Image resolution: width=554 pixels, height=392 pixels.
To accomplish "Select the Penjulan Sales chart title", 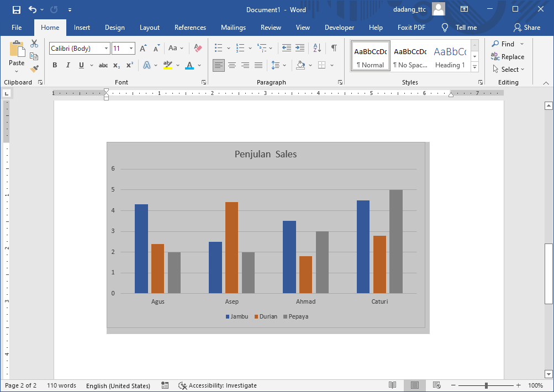I will (x=266, y=154).
